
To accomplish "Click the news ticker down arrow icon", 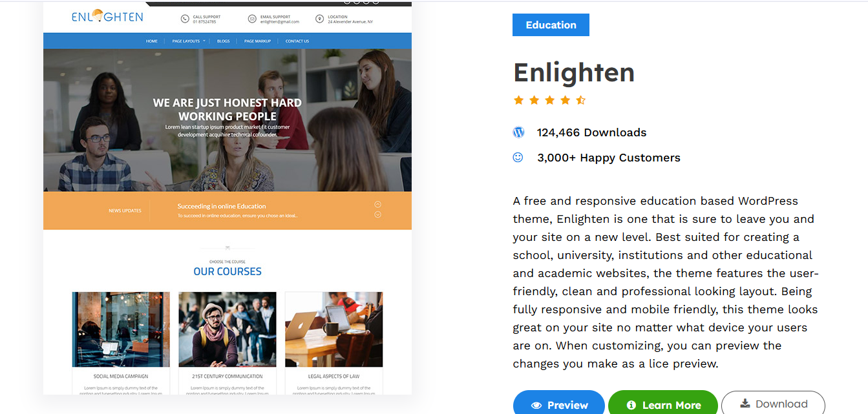I will point(378,214).
